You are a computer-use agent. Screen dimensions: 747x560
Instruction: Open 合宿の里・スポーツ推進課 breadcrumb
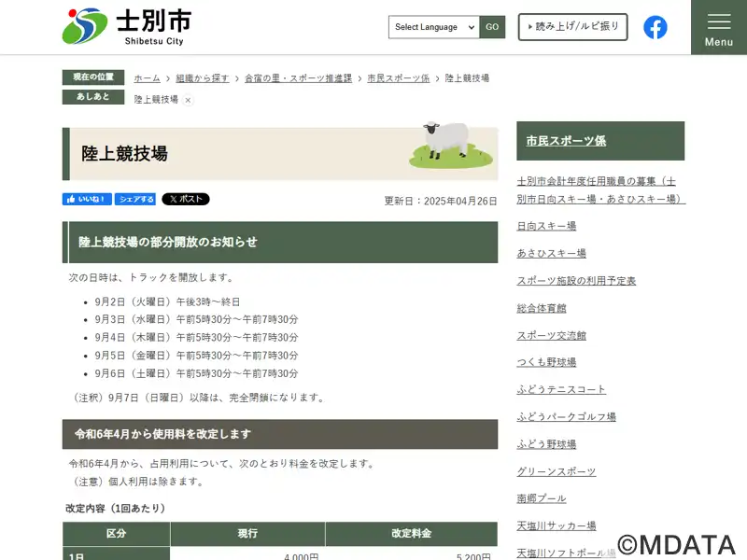(x=298, y=78)
